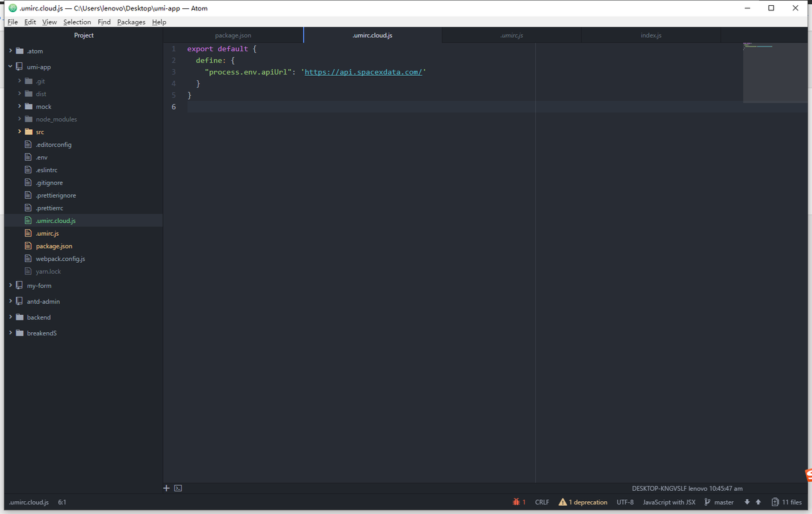Open the terminal panel icon
812x514 pixels.
178,488
